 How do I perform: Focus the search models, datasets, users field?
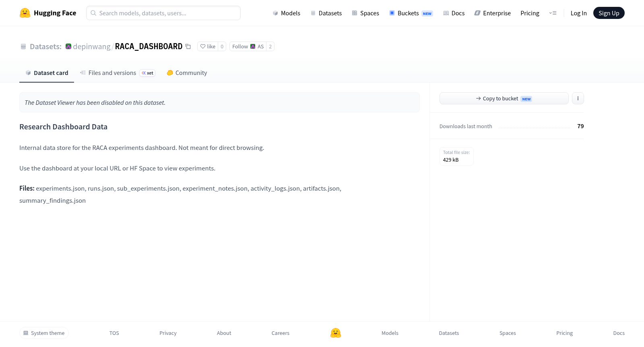pyautogui.click(x=163, y=13)
